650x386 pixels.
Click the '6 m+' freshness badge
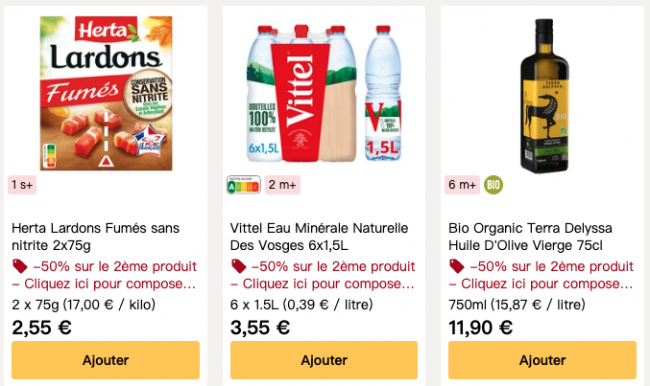tap(463, 185)
